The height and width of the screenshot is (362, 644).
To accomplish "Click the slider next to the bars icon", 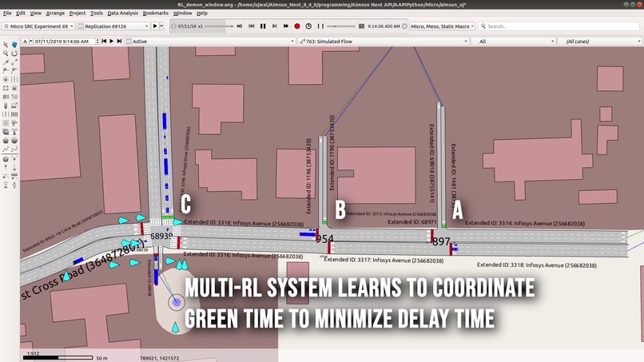I will [x=341, y=26].
